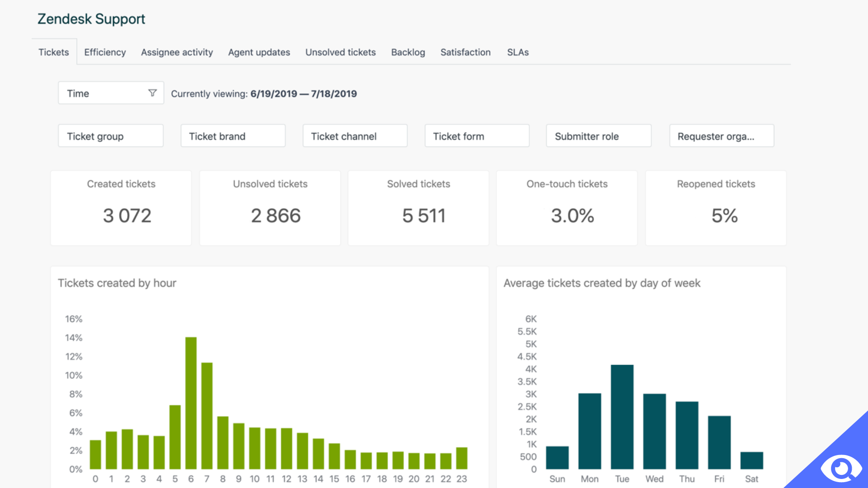Choose the Ticket form filter
Screen dimensions: 868x488
[x=477, y=136]
